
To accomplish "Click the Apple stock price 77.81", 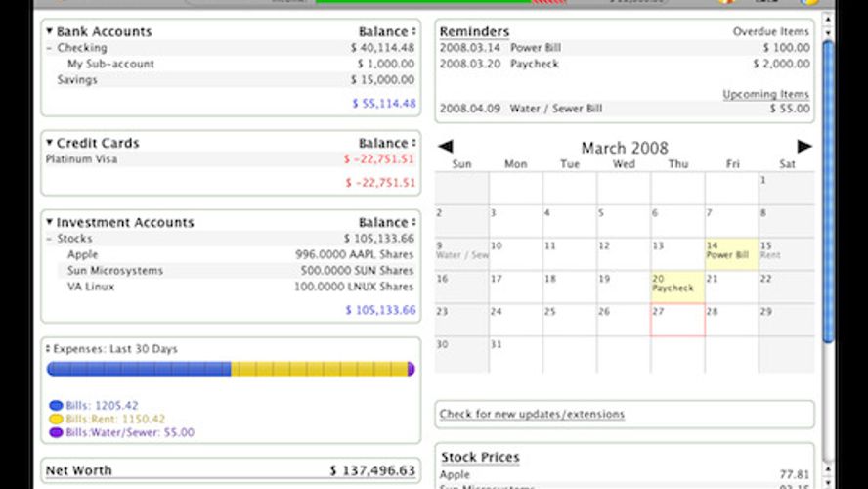I will pyautogui.click(x=795, y=474).
